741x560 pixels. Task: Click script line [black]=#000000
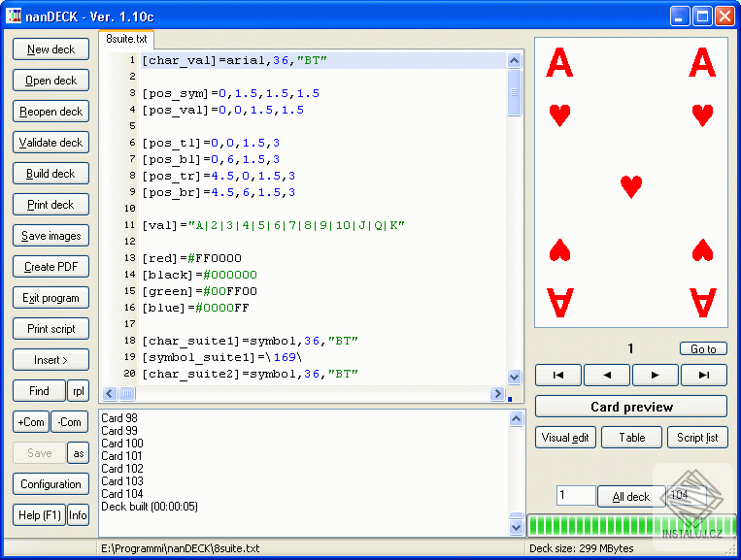pyautogui.click(x=199, y=276)
